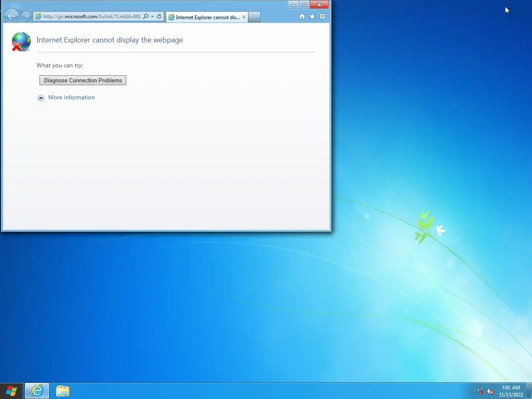Click Diagnose Connection Problems button
Image resolution: width=532 pixels, height=399 pixels.
[x=83, y=80]
